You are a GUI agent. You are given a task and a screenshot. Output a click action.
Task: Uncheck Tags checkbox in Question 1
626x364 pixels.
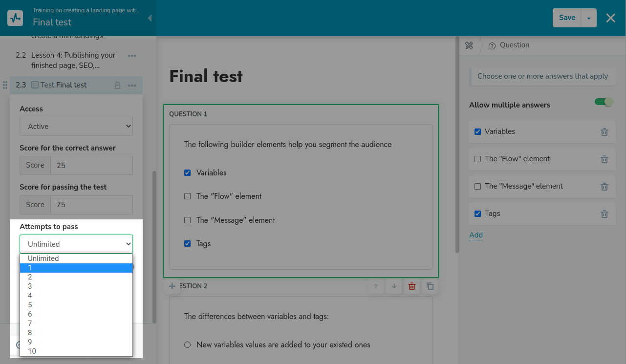(x=187, y=244)
